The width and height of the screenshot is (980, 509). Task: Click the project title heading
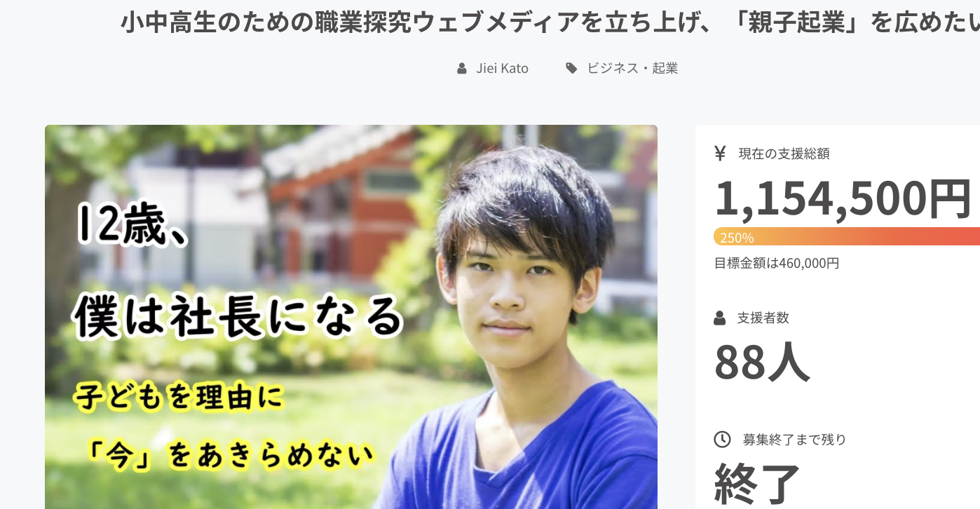point(550,24)
